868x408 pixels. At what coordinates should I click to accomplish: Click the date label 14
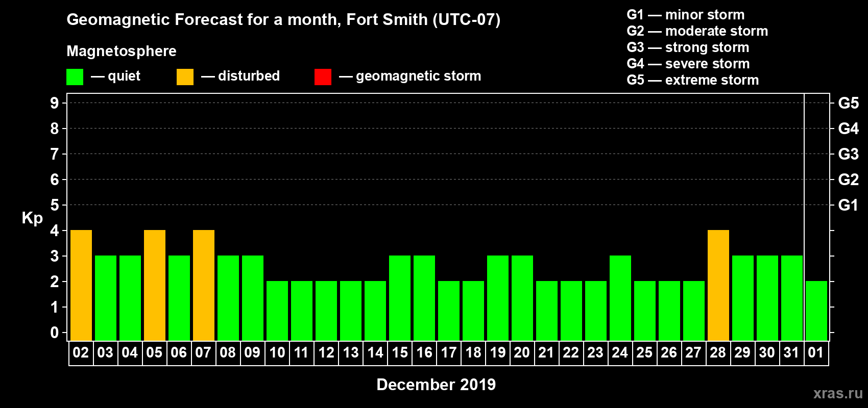click(x=375, y=353)
